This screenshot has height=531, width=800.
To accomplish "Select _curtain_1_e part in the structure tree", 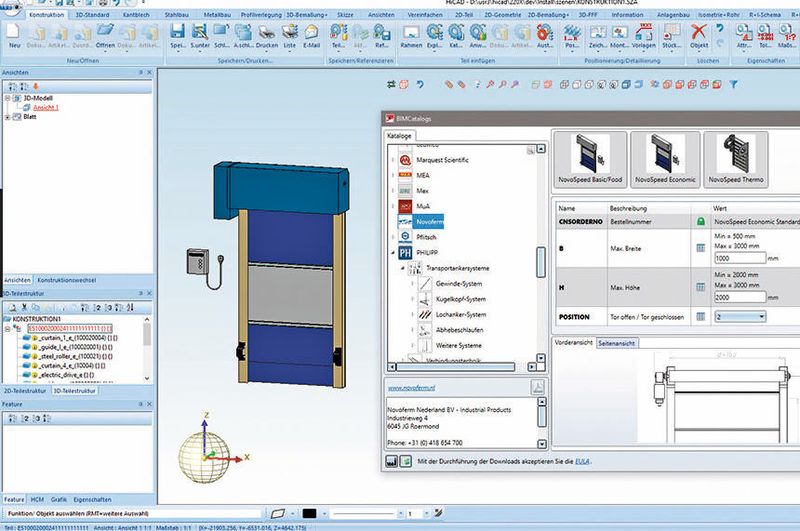I will tap(78, 338).
